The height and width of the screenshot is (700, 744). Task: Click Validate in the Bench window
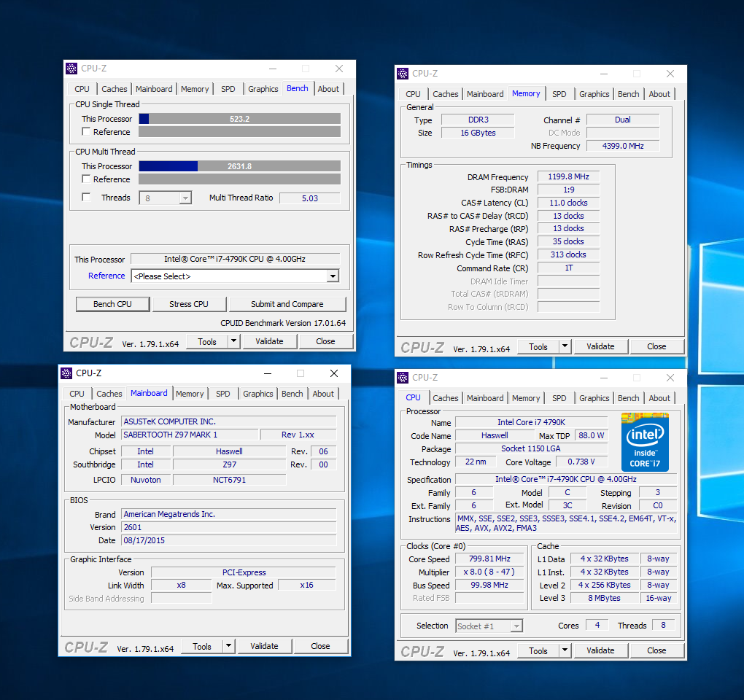coord(269,341)
